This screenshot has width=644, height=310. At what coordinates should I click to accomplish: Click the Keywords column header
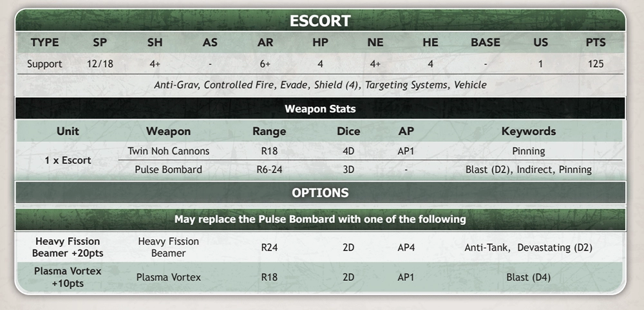pyautogui.click(x=529, y=131)
